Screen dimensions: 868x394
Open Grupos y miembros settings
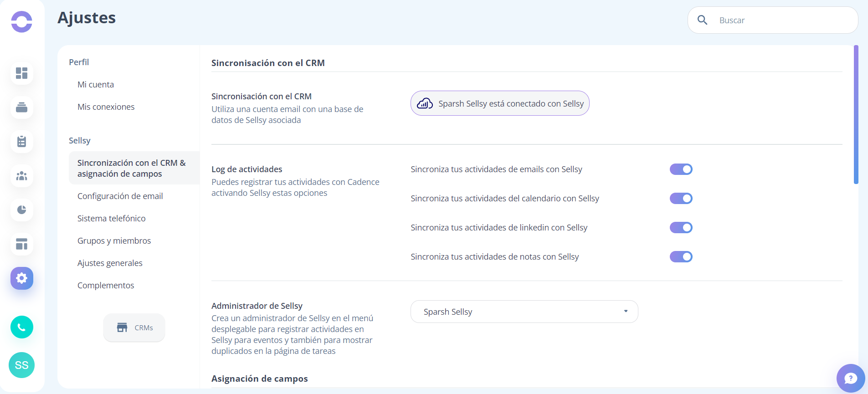coord(114,240)
